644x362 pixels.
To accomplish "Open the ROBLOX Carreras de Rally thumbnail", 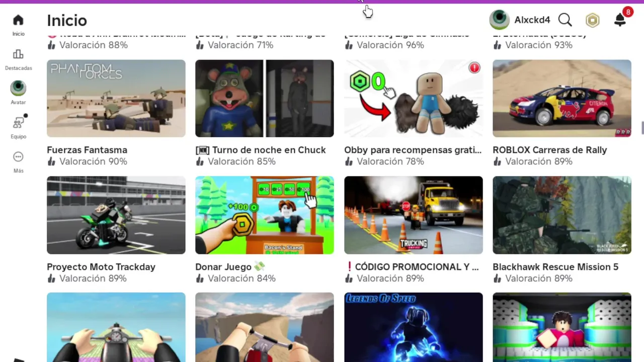I will [x=562, y=99].
